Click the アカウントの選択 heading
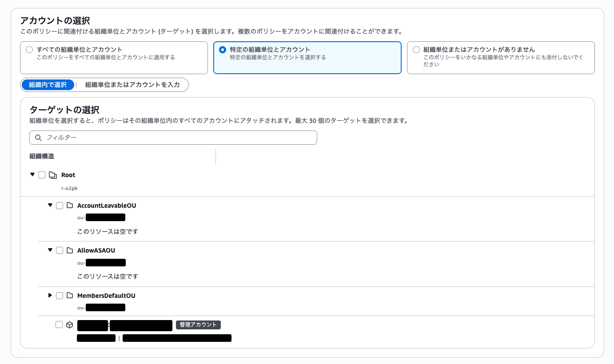 [55, 20]
